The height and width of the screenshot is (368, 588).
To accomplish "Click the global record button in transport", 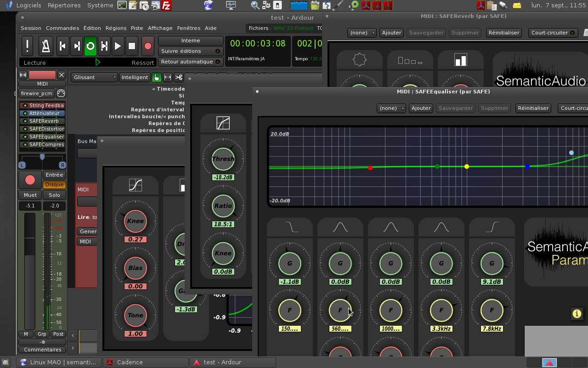I will pos(147,46).
